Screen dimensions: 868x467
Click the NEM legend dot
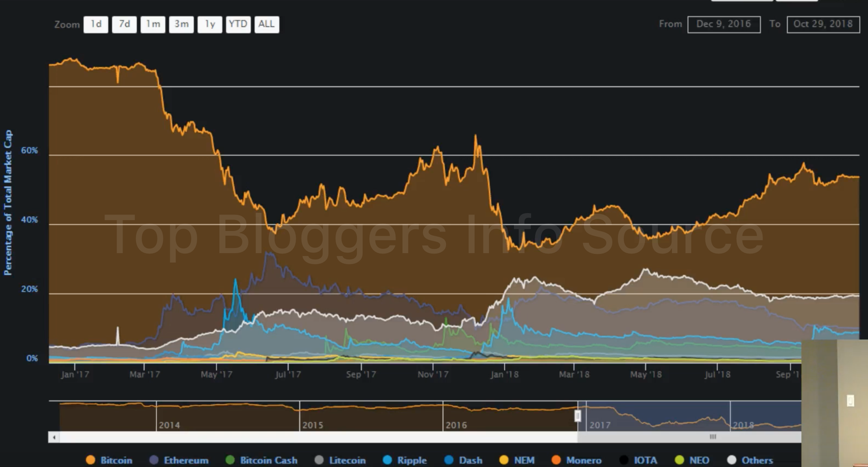pos(504,460)
